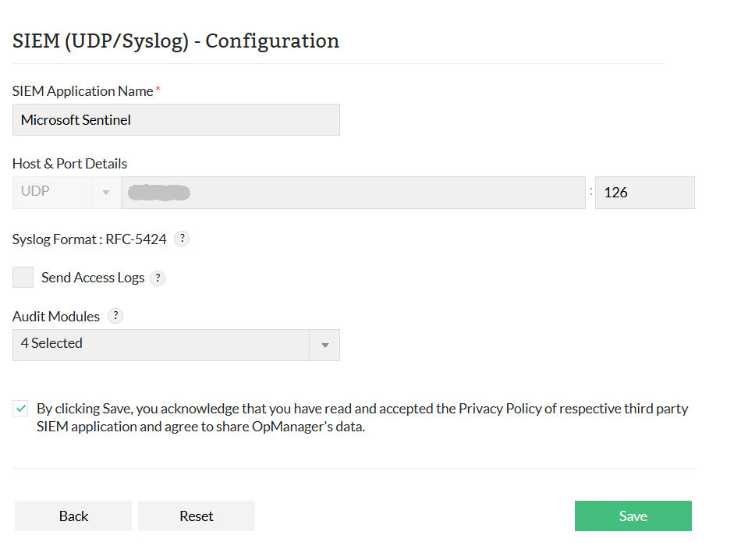Click the redacted host address field

pyautogui.click(x=351, y=192)
